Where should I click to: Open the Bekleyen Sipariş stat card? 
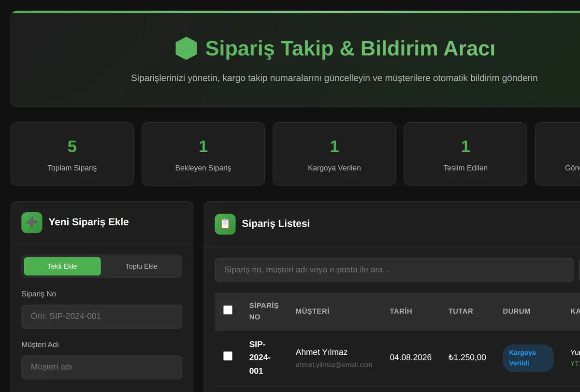pyautogui.click(x=203, y=154)
